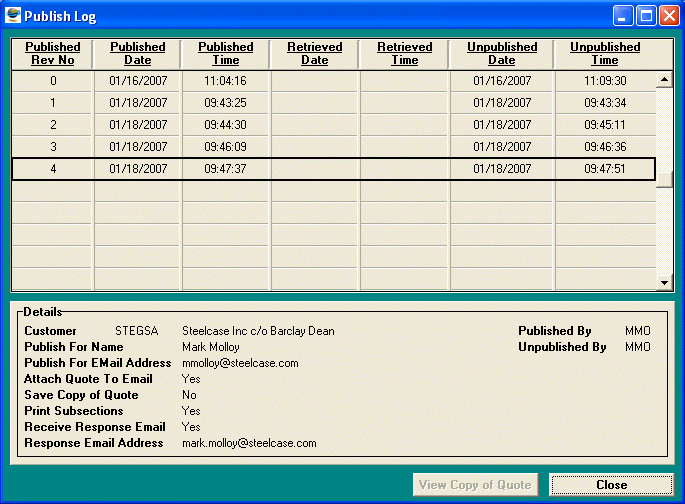Click published time 09:43:25 cell
Image resolution: width=685 pixels, height=504 pixels.
coord(225,103)
